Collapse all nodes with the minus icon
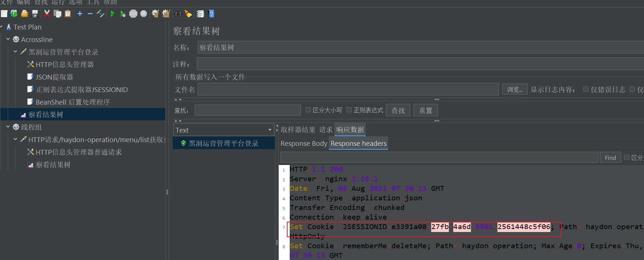The image size is (644, 260). pyautogui.click(x=90, y=14)
